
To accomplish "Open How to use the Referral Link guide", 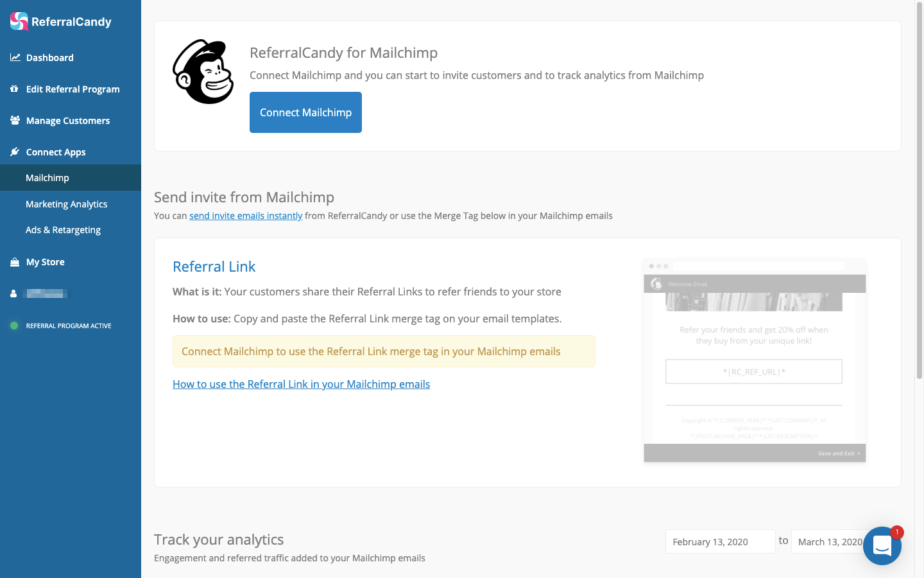I will point(302,384).
